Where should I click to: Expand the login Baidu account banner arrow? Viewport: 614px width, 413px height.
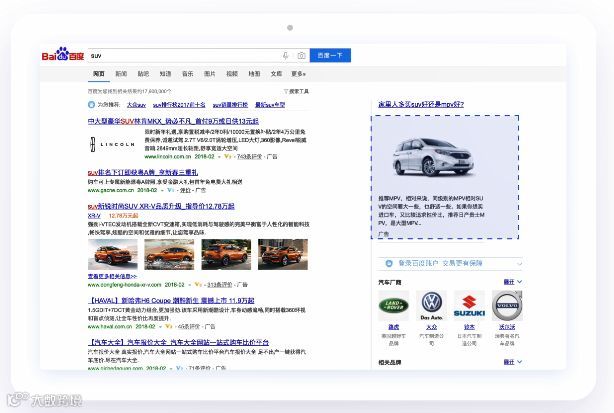519,263
